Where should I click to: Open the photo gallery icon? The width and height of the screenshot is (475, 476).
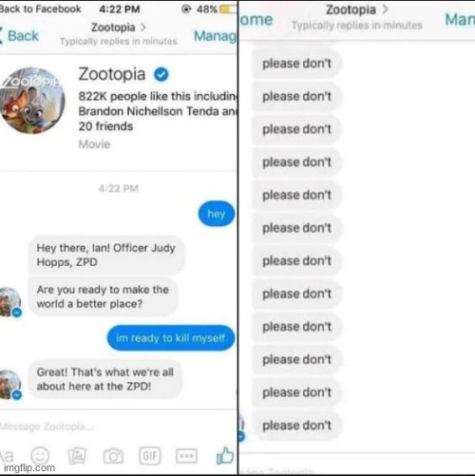[77, 456]
